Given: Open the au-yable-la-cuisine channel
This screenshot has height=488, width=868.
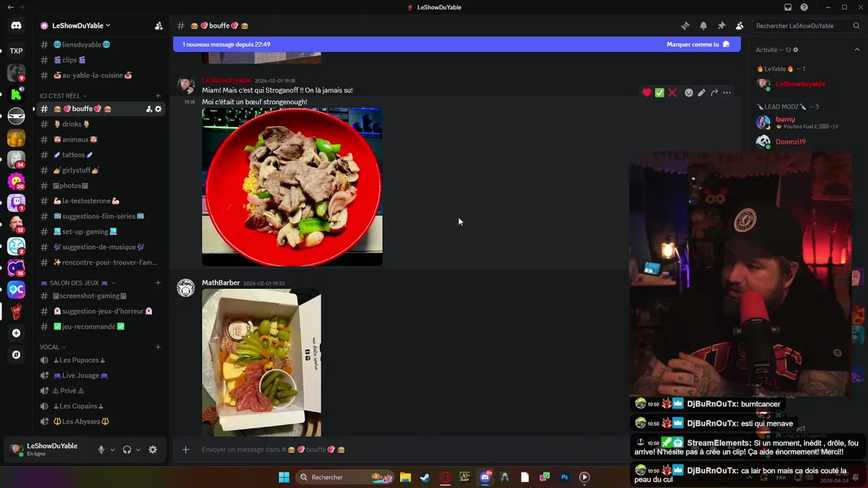Looking at the screenshot, I should [x=101, y=75].
